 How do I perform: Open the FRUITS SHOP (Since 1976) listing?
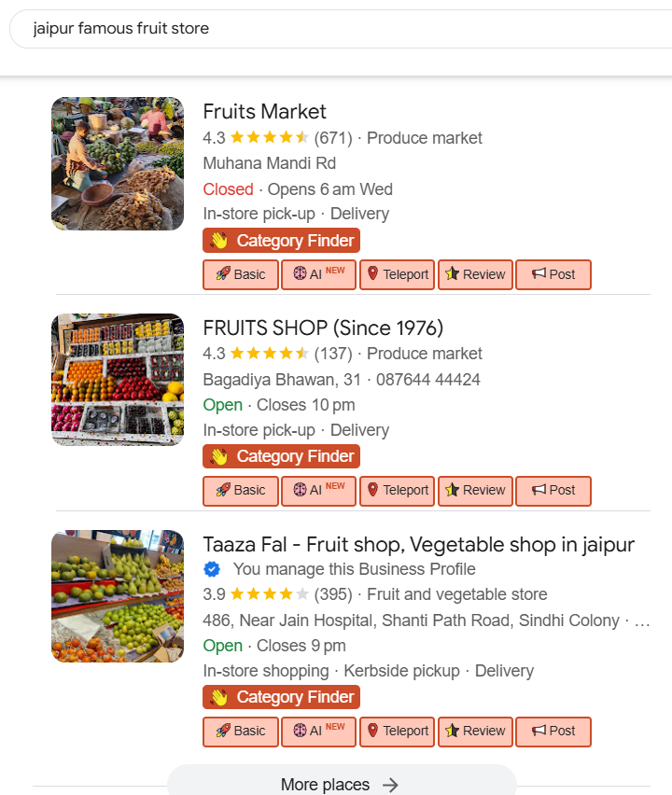(x=323, y=328)
